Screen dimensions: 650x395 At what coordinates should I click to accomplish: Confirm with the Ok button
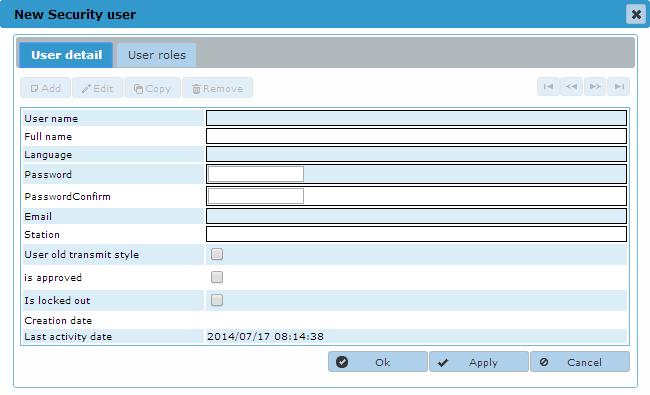[x=378, y=362]
